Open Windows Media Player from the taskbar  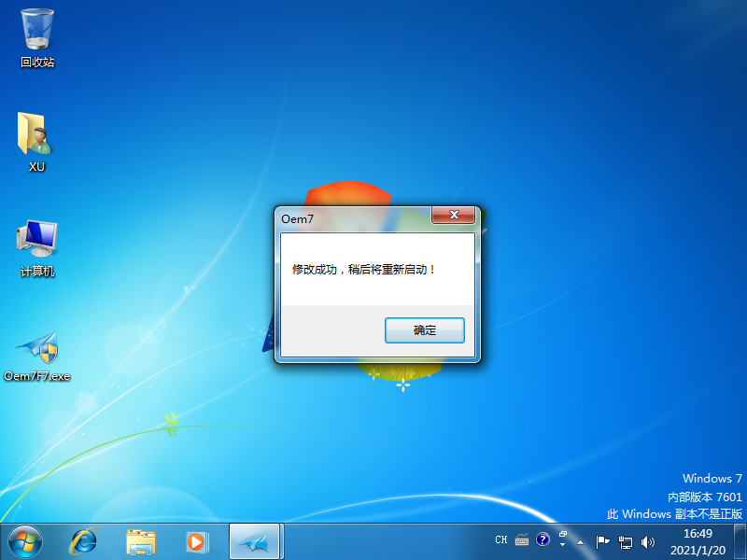click(197, 540)
